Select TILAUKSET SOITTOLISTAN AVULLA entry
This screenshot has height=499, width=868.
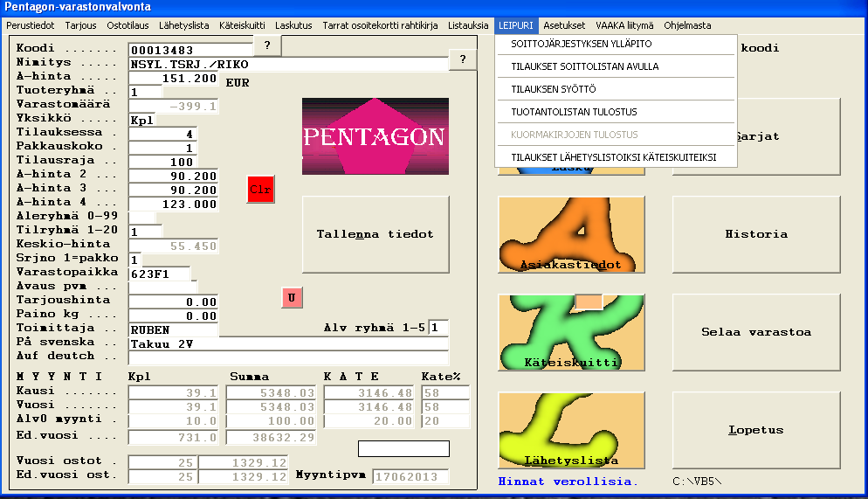(x=616, y=66)
